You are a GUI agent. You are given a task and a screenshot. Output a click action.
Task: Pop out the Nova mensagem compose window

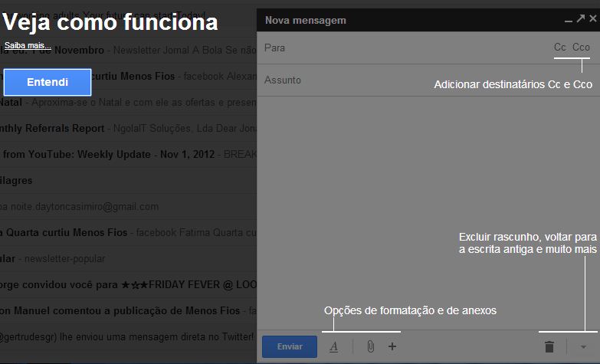pyautogui.click(x=581, y=20)
